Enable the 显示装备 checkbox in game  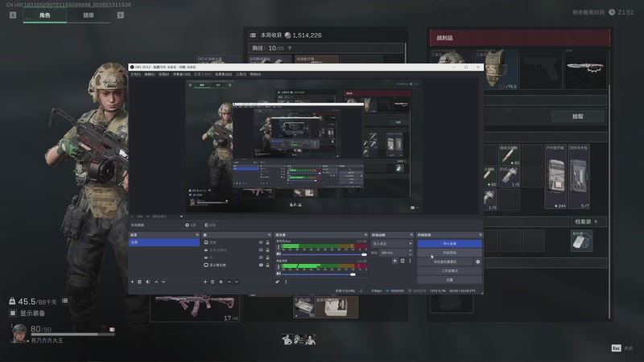[x=13, y=313]
